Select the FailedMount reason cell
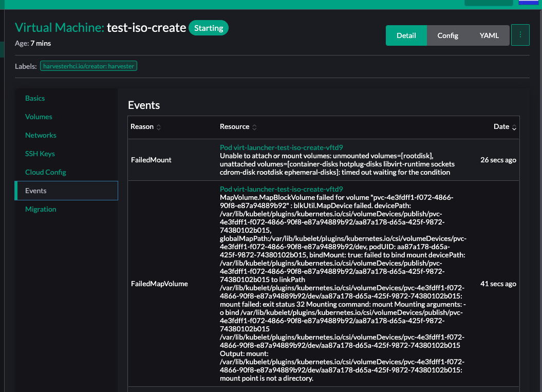This screenshot has width=542, height=392. pyautogui.click(x=151, y=160)
